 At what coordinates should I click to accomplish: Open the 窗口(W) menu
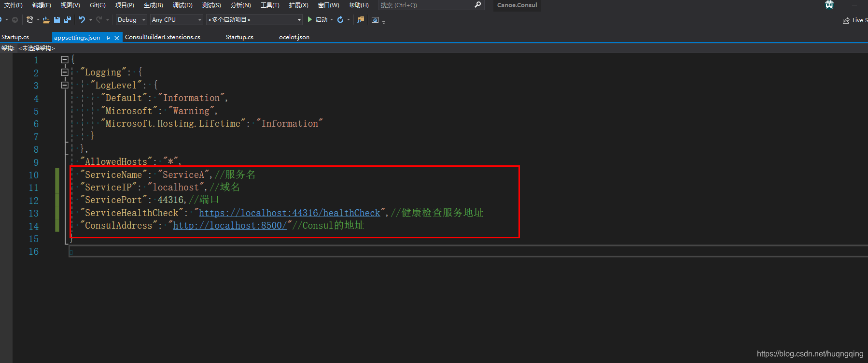pos(328,5)
